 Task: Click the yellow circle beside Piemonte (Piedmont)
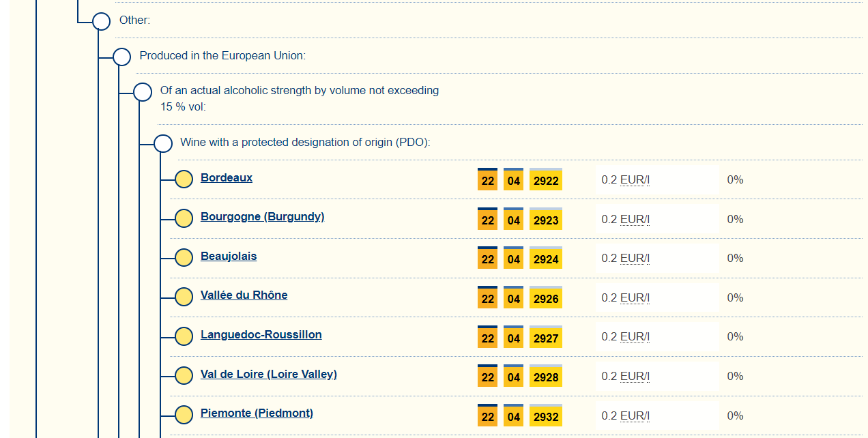(x=184, y=415)
